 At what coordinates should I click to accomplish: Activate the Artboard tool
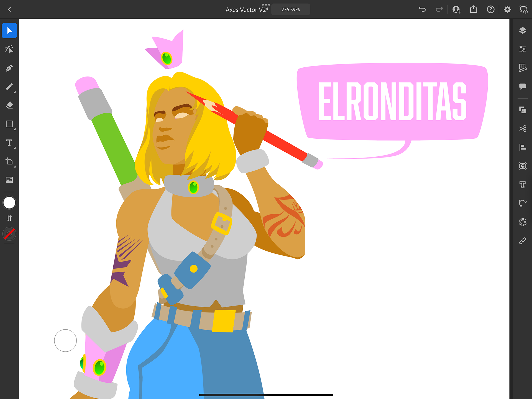pyautogui.click(x=9, y=161)
